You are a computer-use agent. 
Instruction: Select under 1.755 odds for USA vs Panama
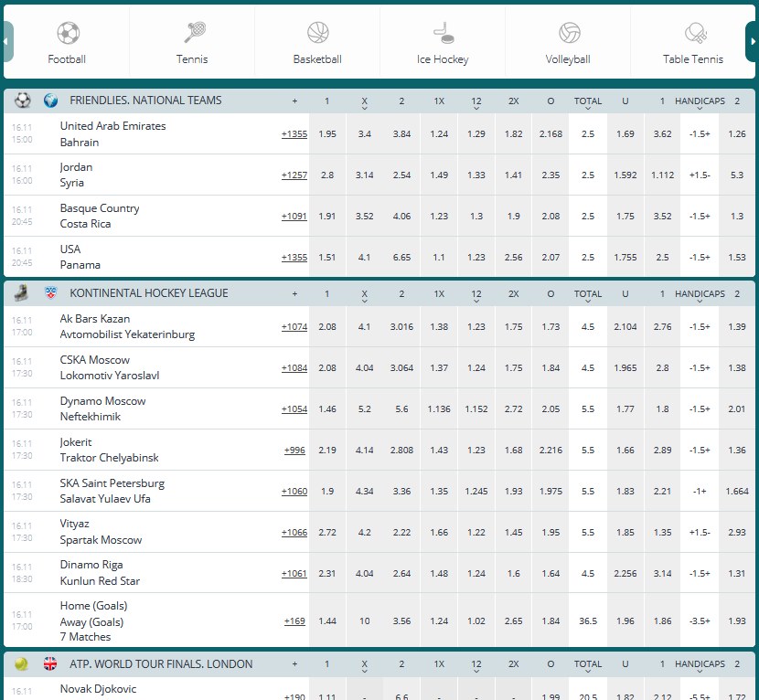(x=625, y=258)
